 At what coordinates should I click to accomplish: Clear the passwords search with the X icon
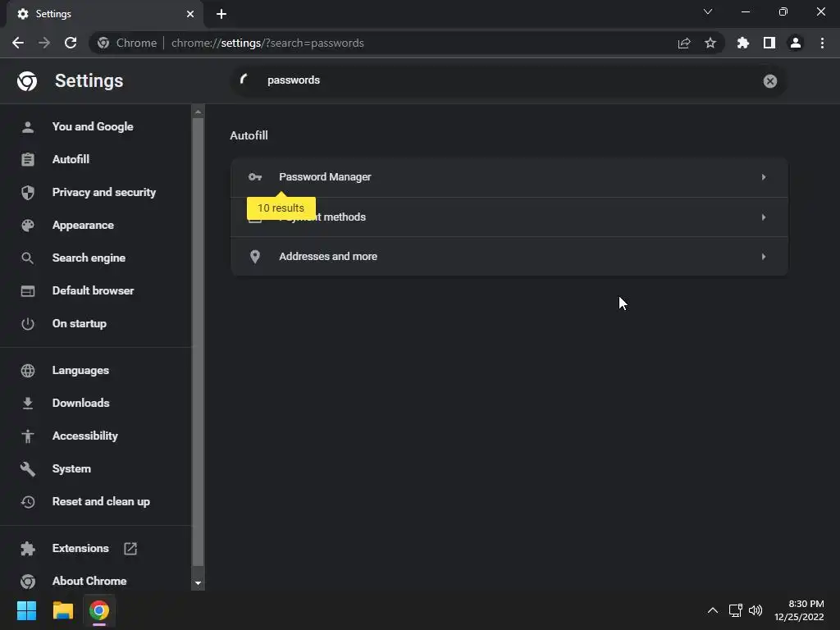tap(769, 81)
